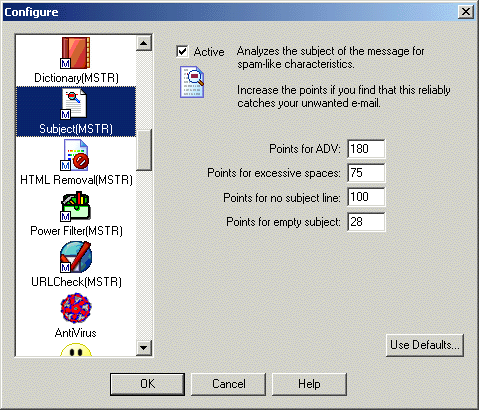Open the HTML Removal(MSTR) filter icon
The height and width of the screenshot is (410, 479).
(75, 155)
